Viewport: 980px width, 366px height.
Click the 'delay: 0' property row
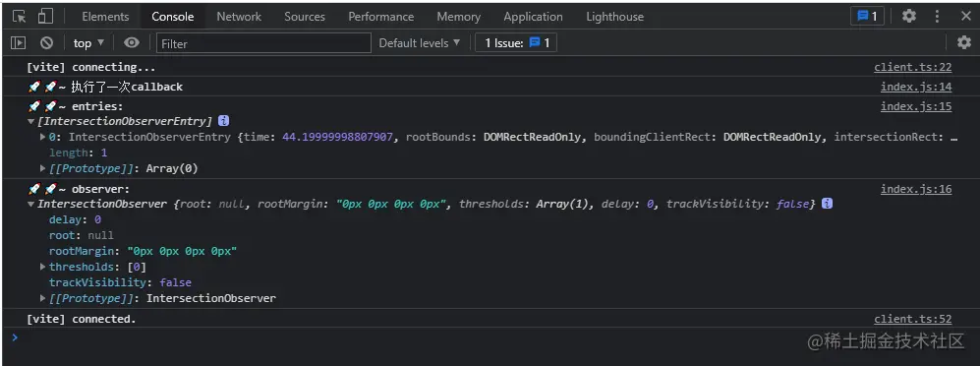click(x=75, y=220)
